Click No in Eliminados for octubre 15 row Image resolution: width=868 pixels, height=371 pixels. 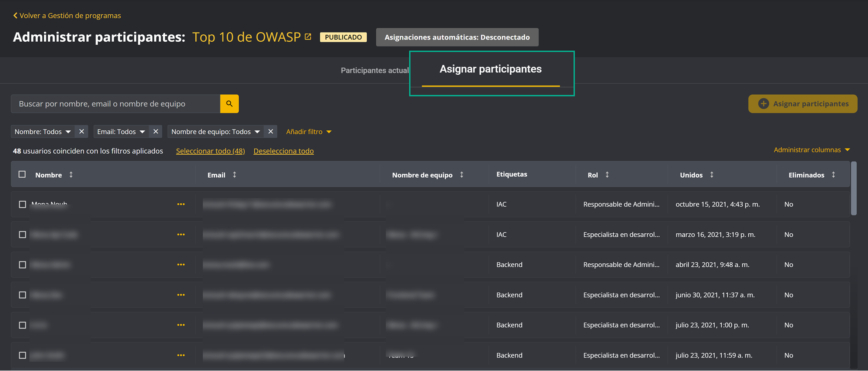point(789,204)
